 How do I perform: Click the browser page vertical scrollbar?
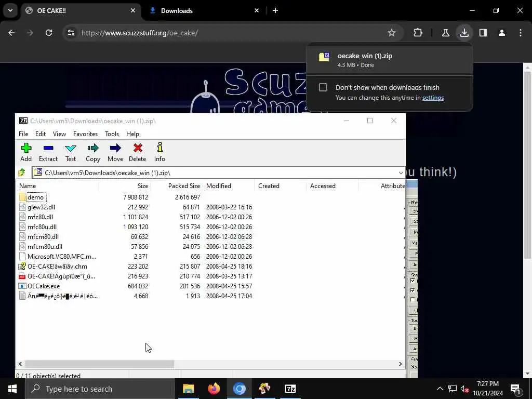(527, 166)
